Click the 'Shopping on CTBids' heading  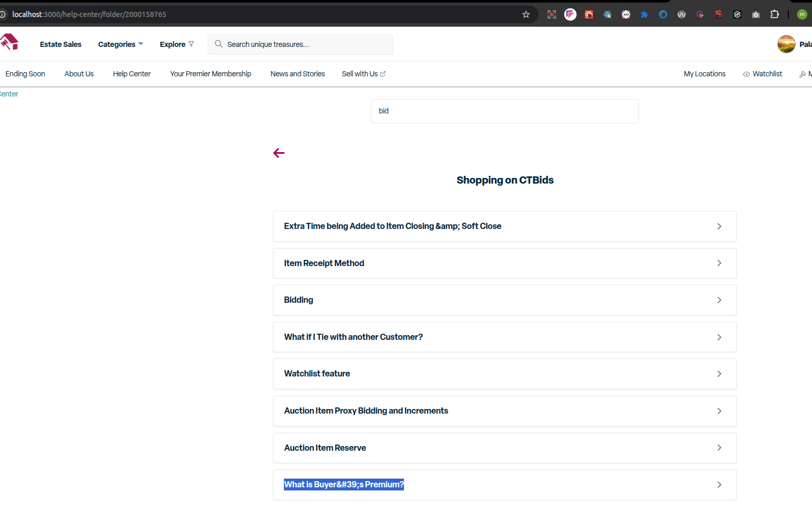(x=505, y=180)
